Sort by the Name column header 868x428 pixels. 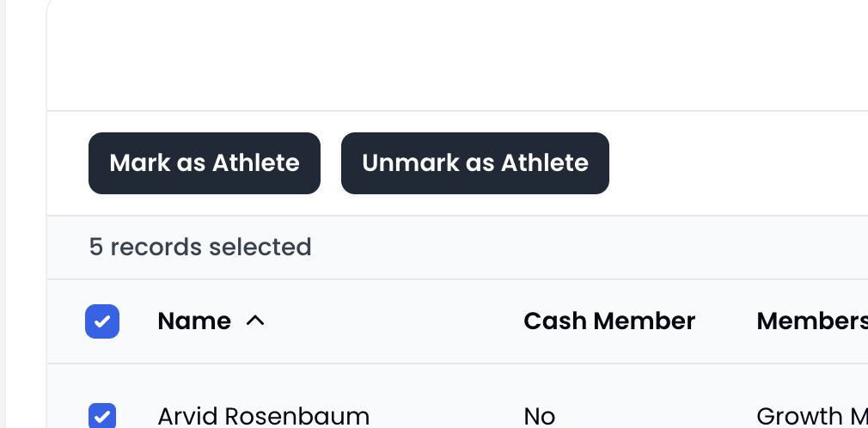(194, 321)
